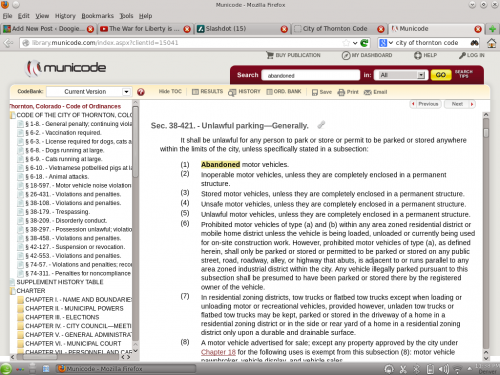The height and width of the screenshot is (375, 500).
Task: Click the green reload page icon
Action: tap(365, 43)
